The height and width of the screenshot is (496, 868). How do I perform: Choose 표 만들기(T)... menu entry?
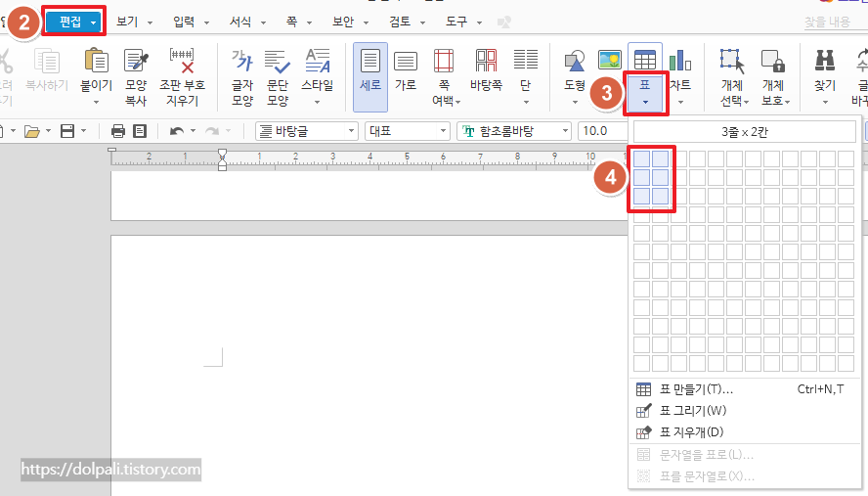[745, 389]
